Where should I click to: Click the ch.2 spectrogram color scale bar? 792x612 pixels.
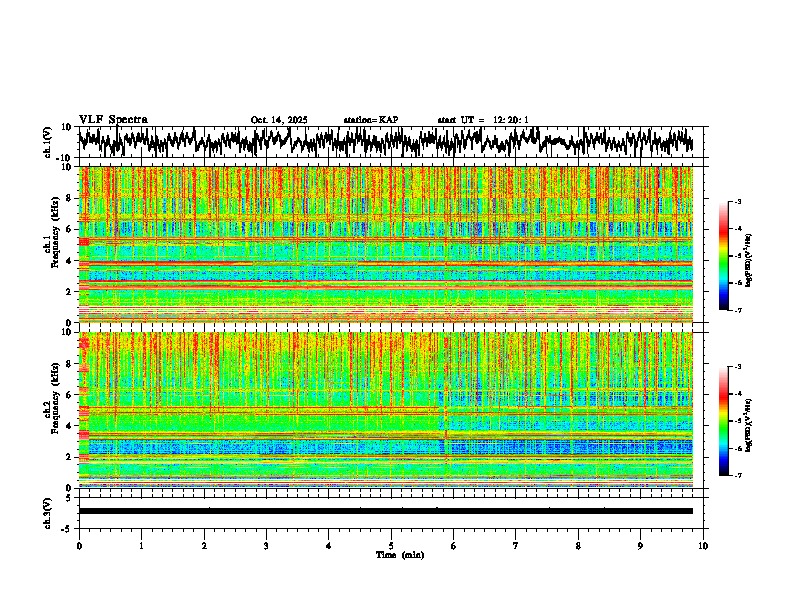coord(724,421)
